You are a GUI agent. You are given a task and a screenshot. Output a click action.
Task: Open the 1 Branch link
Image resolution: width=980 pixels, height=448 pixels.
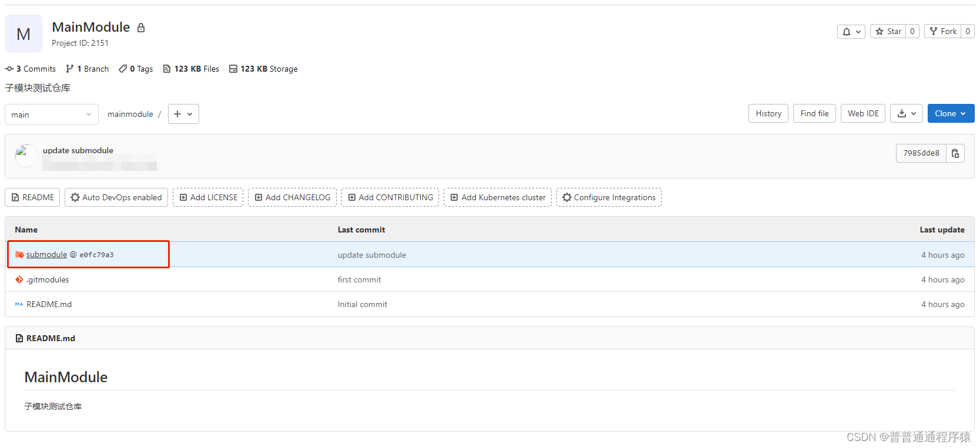tap(88, 69)
